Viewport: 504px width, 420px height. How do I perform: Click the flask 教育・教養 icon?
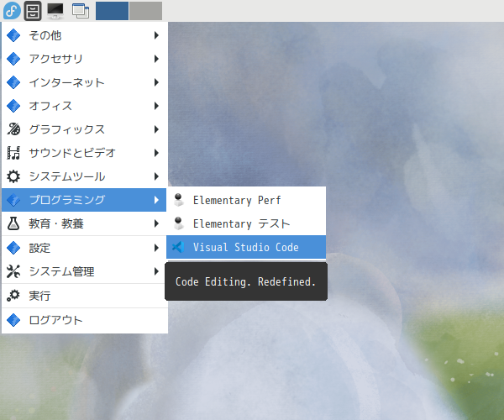click(x=13, y=223)
